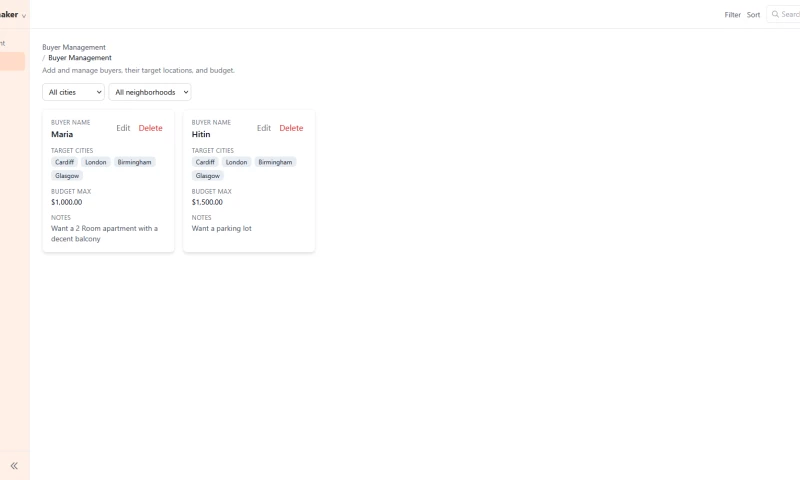Focus the Search input field
This screenshot has width=800, height=480.
point(784,14)
